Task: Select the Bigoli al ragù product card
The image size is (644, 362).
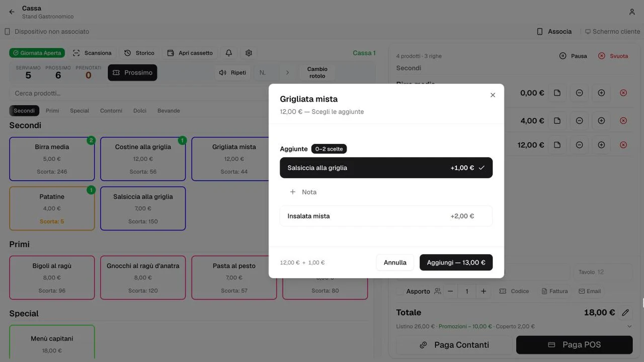Action: pos(52,278)
